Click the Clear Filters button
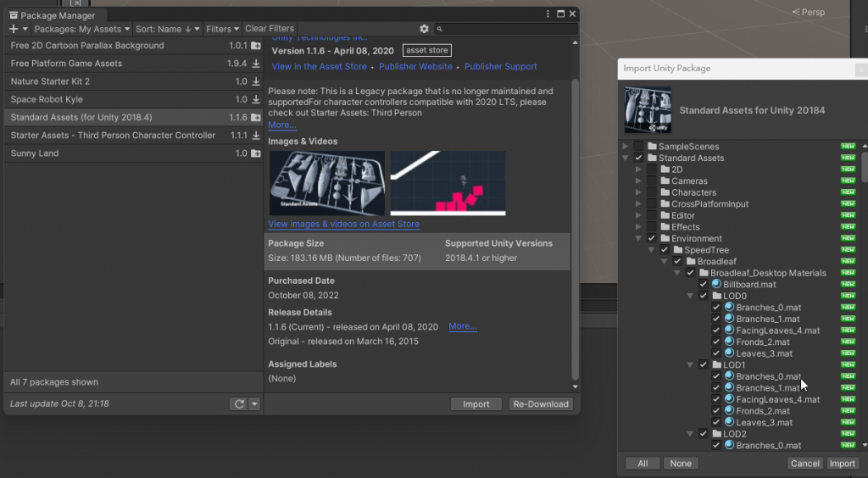Viewport: 868px width, 478px height. pyautogui.click(x=270, y=28)
